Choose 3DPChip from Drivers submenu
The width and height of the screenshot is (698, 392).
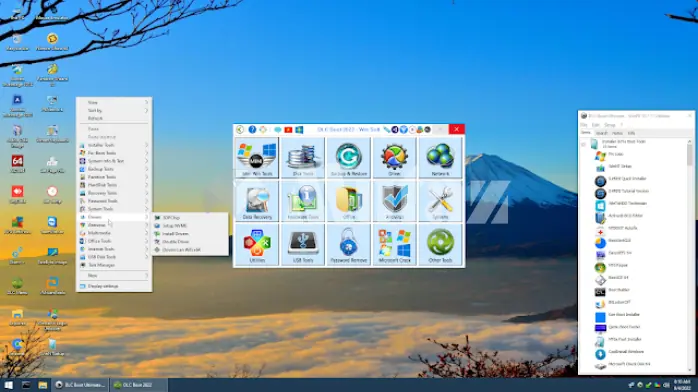(x=191, y=218)
